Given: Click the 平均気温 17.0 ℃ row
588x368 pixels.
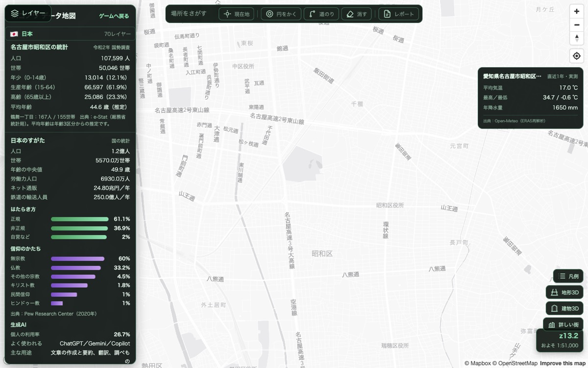Looking at the screenshot, I should (x=530, y=87).
